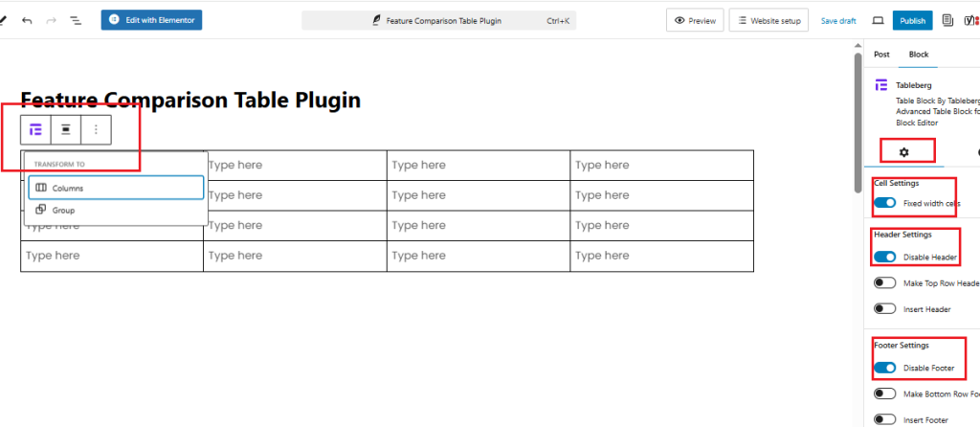Click the Undo arrow in top toolbar

[26, 20]
